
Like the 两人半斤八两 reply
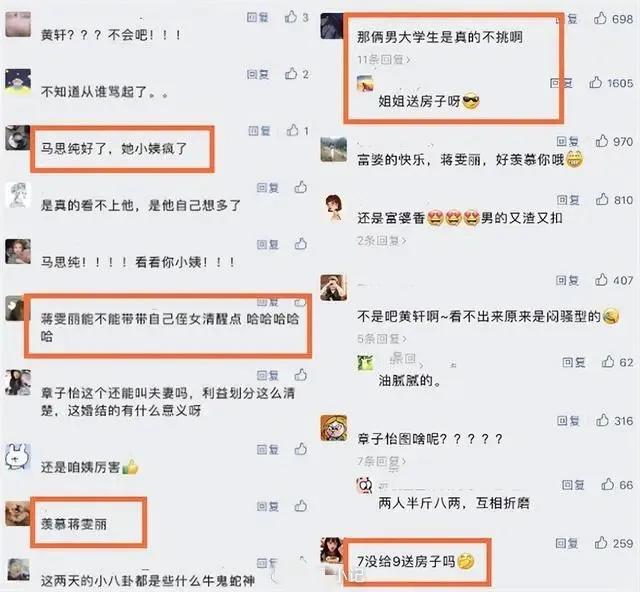(x=607, y=484)
